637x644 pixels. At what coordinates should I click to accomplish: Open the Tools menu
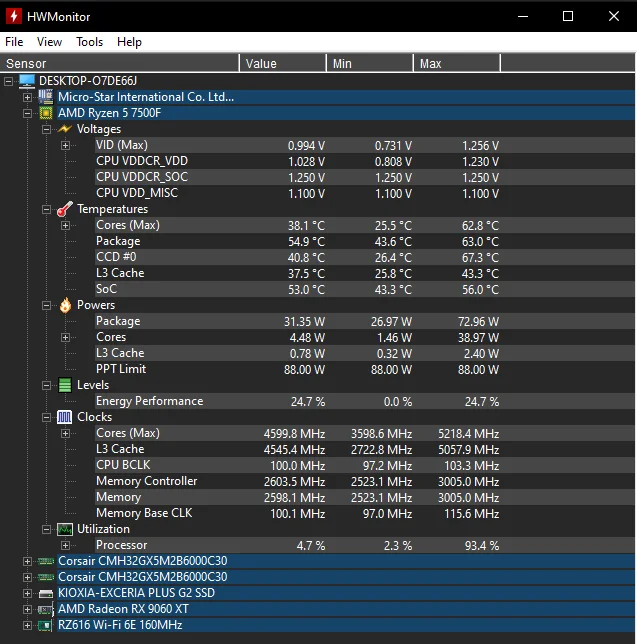[90, 42]
